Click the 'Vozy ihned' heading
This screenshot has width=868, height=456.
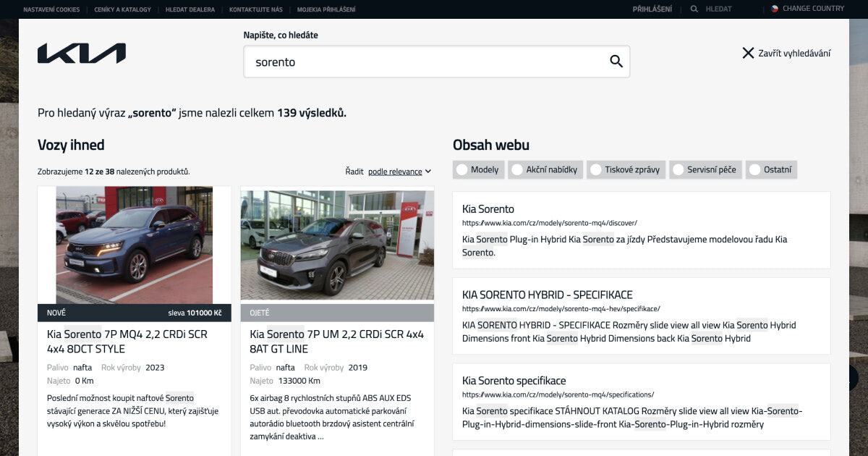[71, 145]
